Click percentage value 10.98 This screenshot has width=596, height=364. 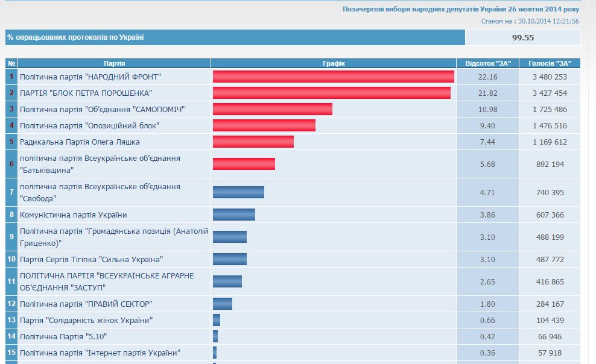(487, 110)
